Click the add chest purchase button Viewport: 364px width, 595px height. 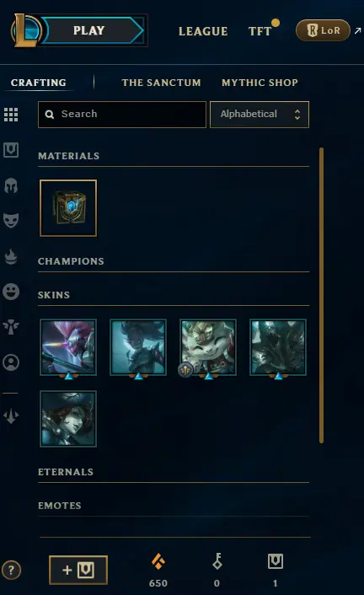78,570
